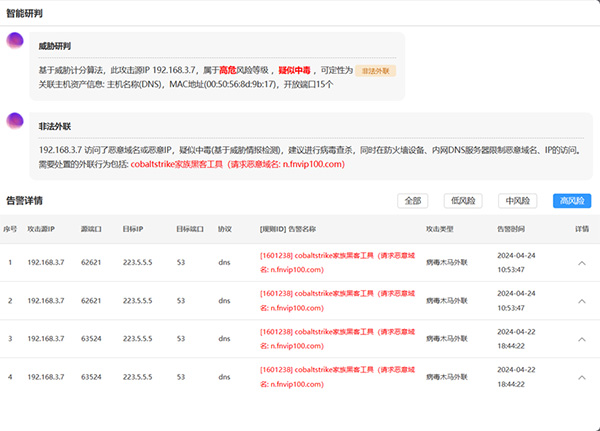Select the 高风险 filter button

click(572, 201)
